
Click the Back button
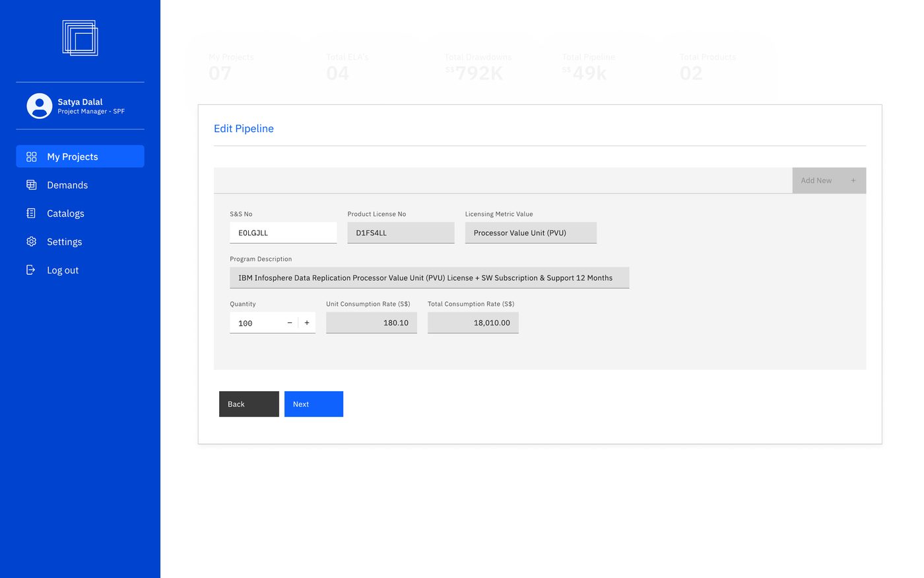(x=249, y=404)
